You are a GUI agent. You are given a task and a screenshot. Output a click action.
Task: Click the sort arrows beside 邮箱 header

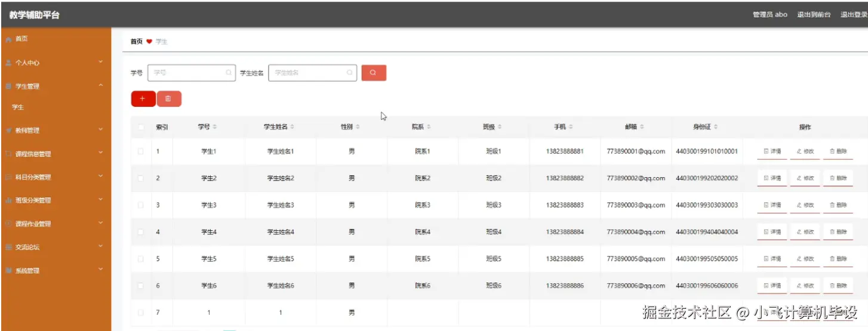(x=642, y=127)
